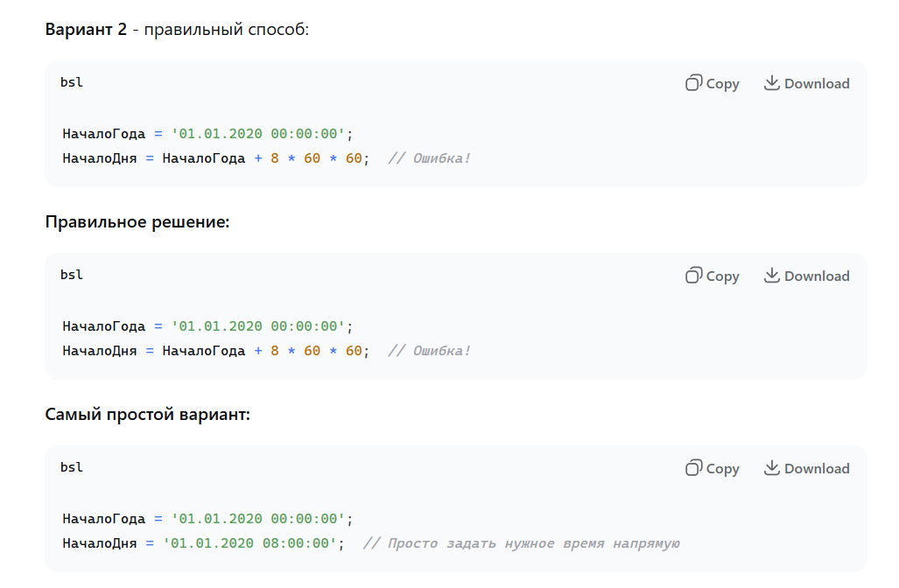This screenshot has width=899, height=588.
Task: Click the "Ошибка!" comment in the first code block
Action: (429, 158)
